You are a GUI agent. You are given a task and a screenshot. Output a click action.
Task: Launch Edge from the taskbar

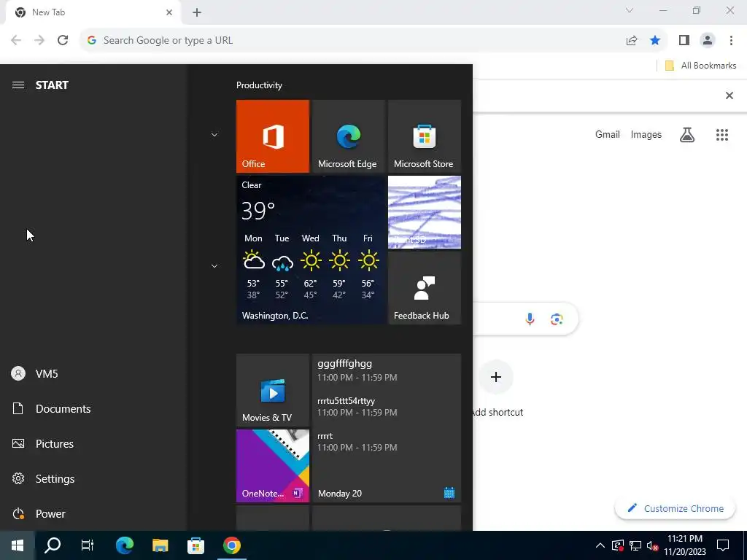coord(124,545)
